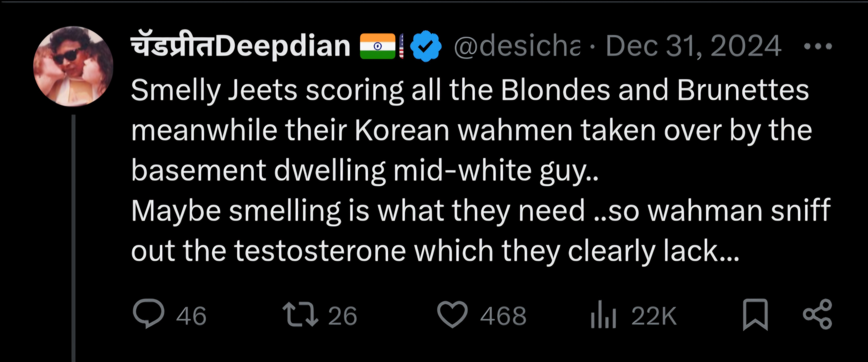Click the vertical thread line below the avatar
This screenshot has width=868, height=362.
tap(73, 236)
